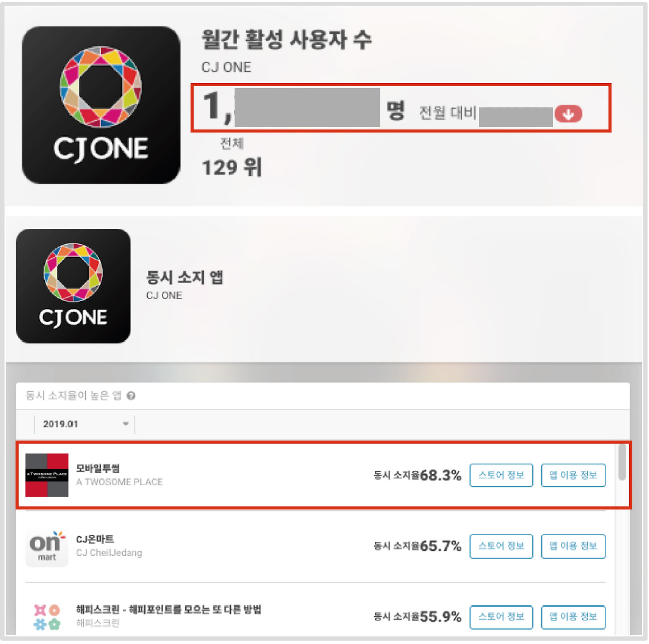Open 앱 이용 정보 for 모바일투썸
The height and width of the screenshot is (644, 649).
(573, 475)
